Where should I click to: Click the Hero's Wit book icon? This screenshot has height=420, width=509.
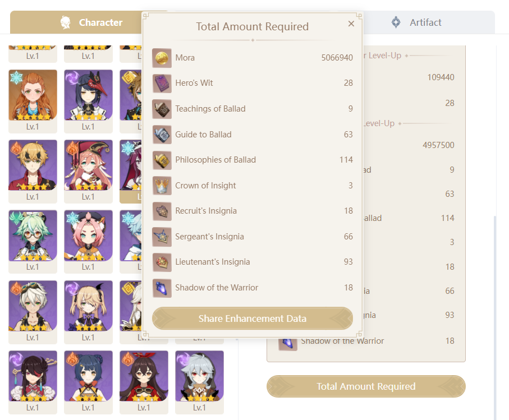point(162,83)
